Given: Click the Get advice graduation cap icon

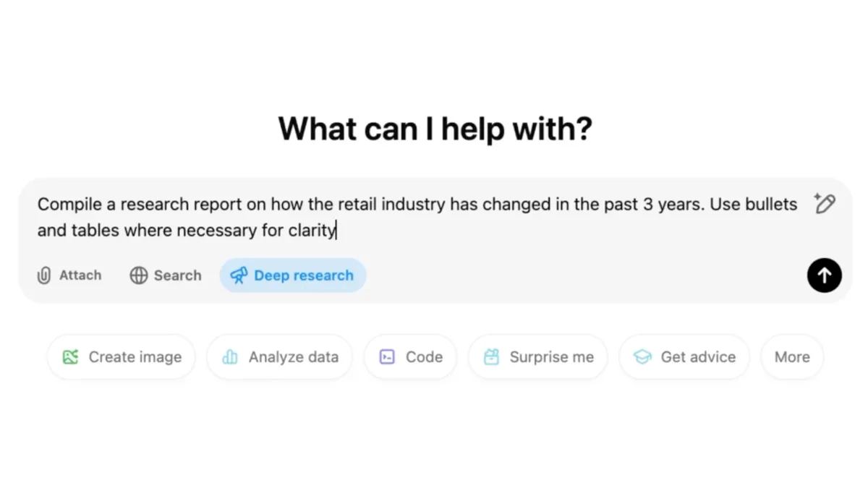Looking at the screenshot, I should click(x=642, y=356).
